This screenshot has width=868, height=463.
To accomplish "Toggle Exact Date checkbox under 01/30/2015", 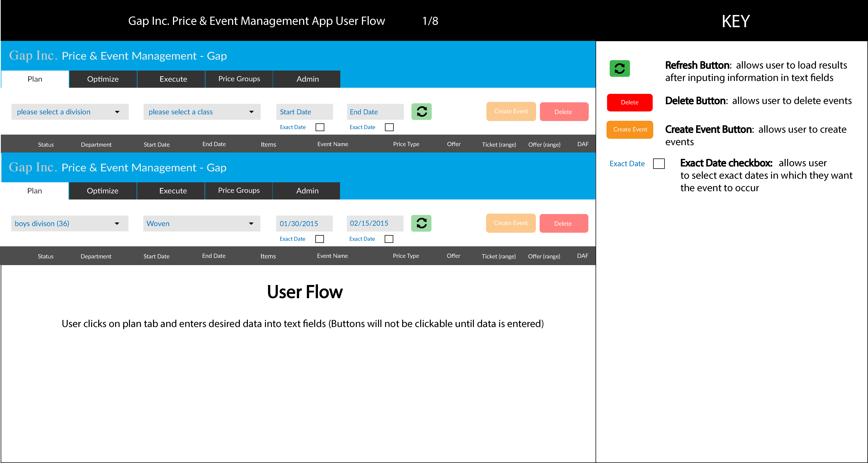I will click(x=319, y=239).
